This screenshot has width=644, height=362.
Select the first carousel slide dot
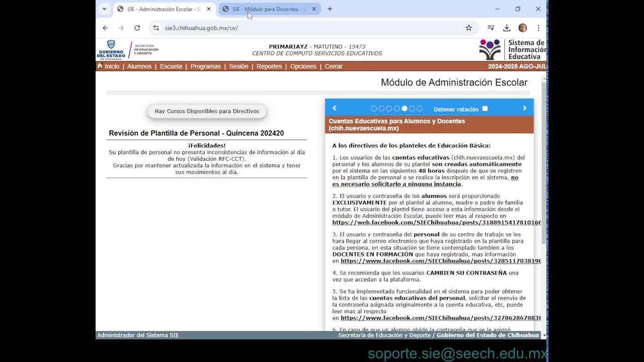point(374,109)
